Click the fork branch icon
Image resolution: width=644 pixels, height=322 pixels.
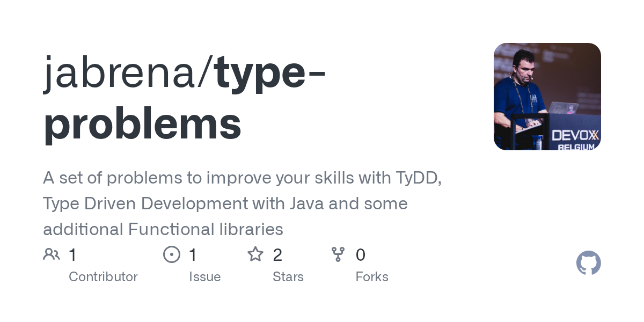point(338,254)
